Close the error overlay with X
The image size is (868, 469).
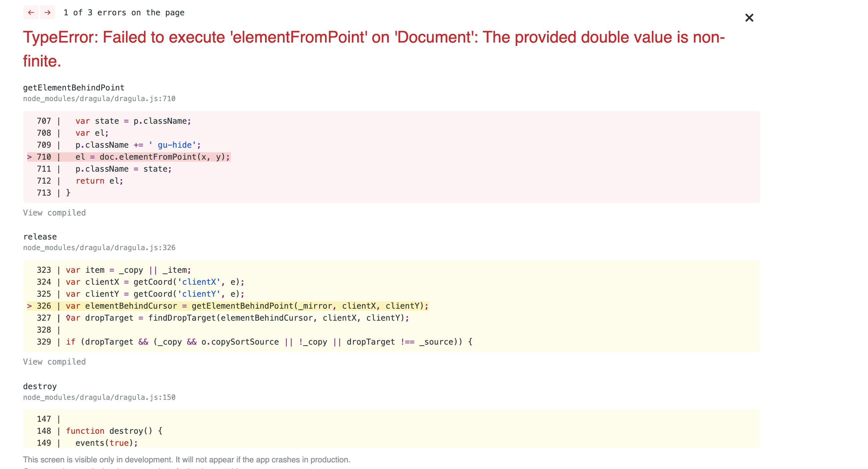coord(749,18)
